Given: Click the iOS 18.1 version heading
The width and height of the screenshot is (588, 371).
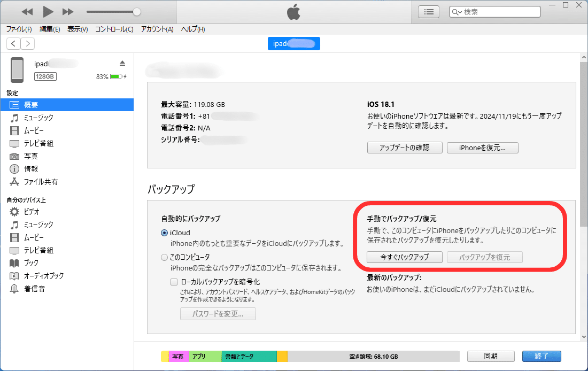Looking at the screenshot, I should coord(381,104).
